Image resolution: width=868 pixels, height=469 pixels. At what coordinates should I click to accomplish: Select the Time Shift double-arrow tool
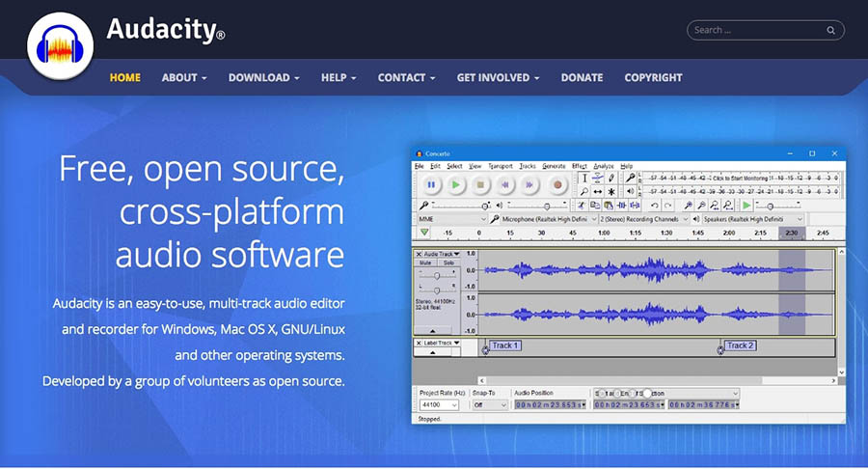click(598, 192)
